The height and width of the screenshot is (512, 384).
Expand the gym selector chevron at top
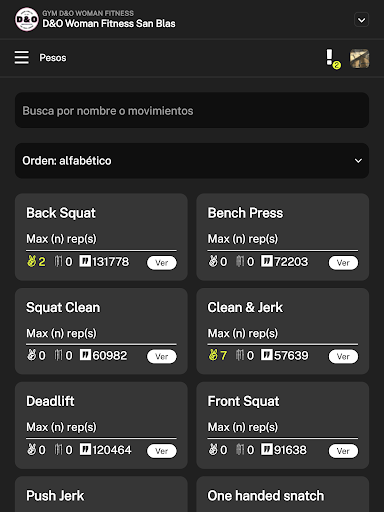click(361, 20)
